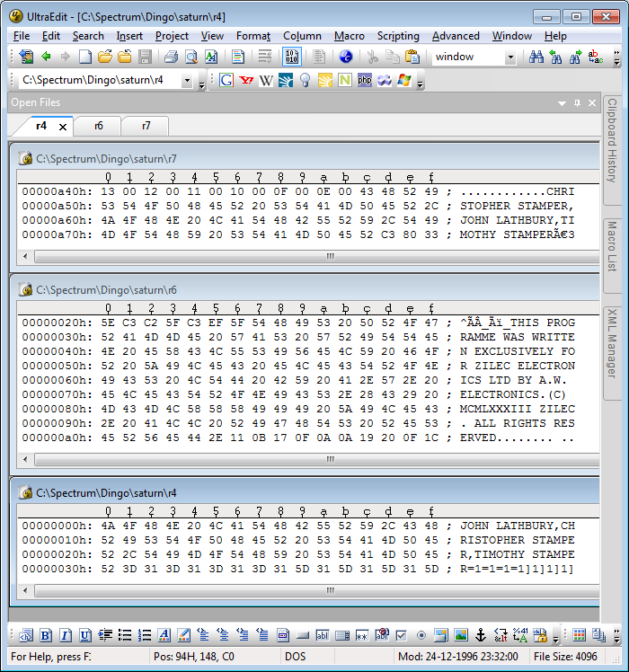The height and width of the screenshot is (672, 629).
Task: Click the Print icon in toolbar
Action: 171,57
